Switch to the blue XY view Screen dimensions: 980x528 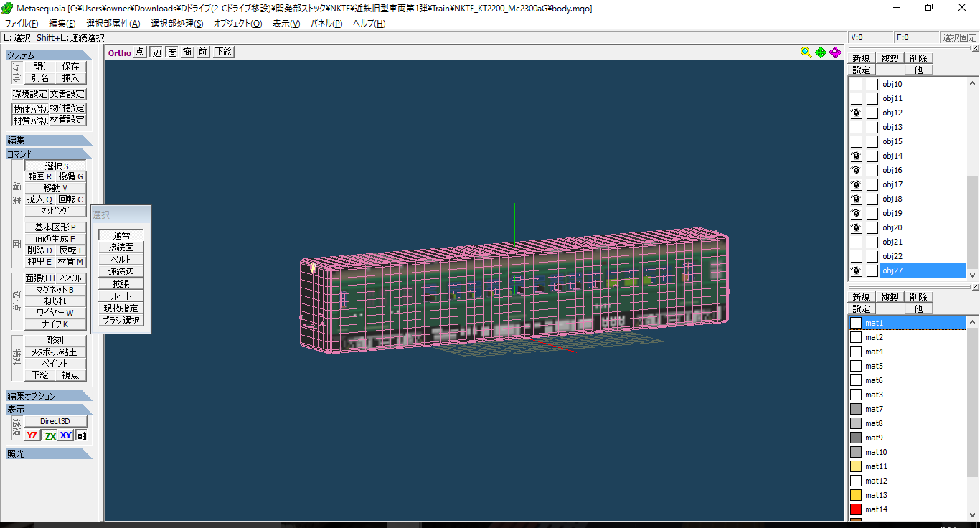click(66, 435)
